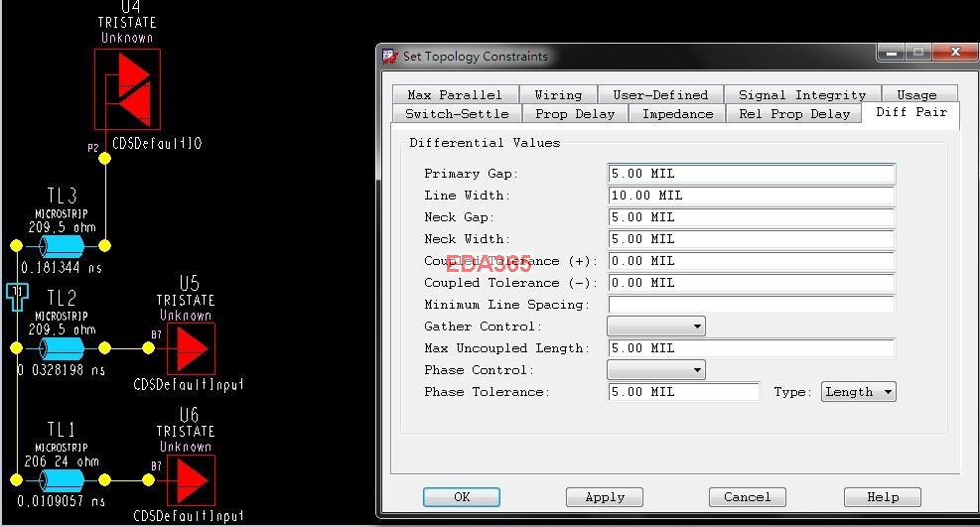Viewport: 980px width, 527px height.
Task: Click the B7 pin node of U6
Action: click(x=148, y=480)
